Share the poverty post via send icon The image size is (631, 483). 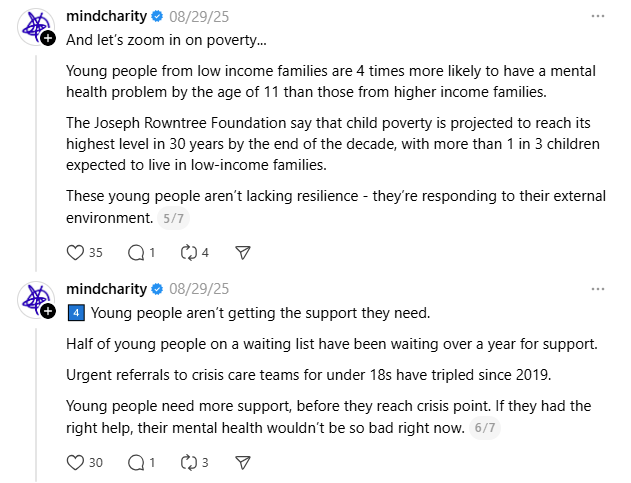[241, 253]
